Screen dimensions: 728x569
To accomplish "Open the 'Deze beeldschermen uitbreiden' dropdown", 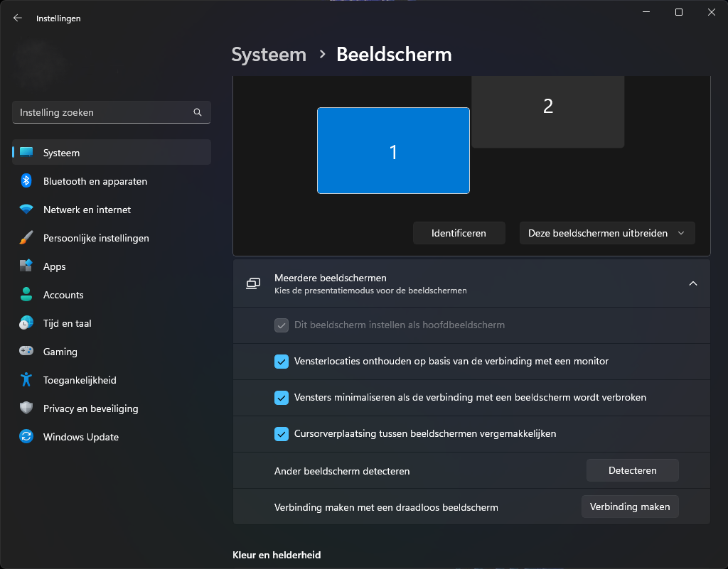I will point(606,232).
